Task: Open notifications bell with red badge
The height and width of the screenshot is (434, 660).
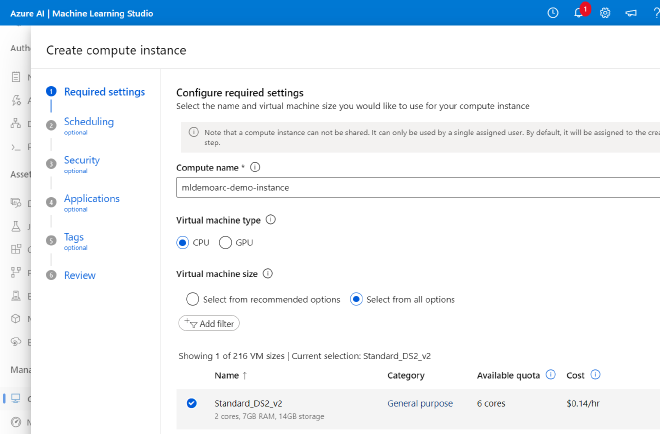Action: coord(581,12)
